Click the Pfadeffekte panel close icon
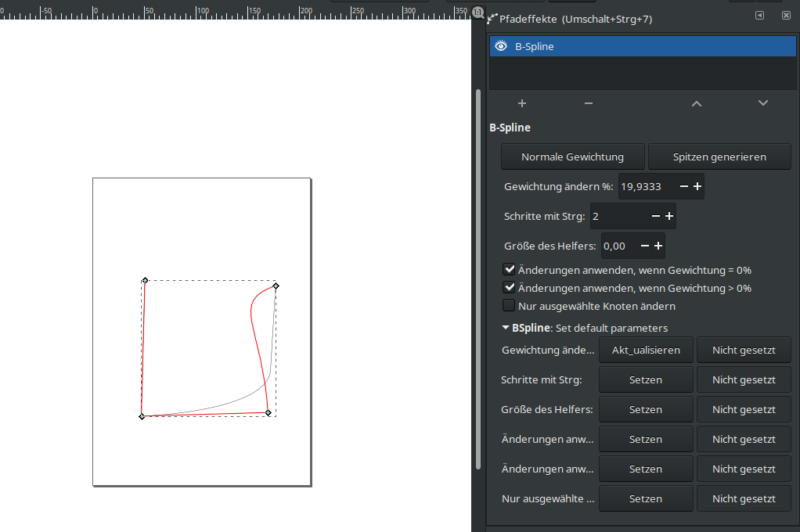Viewport: 800px width, 532px height. [x=786, y=16]
